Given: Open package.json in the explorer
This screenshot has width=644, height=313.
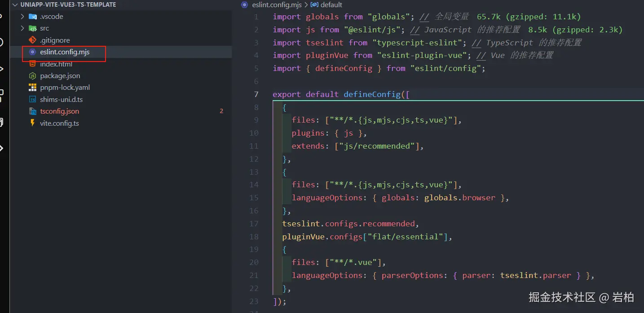Looking at the screenshot, I should click(x=121, y=76).
